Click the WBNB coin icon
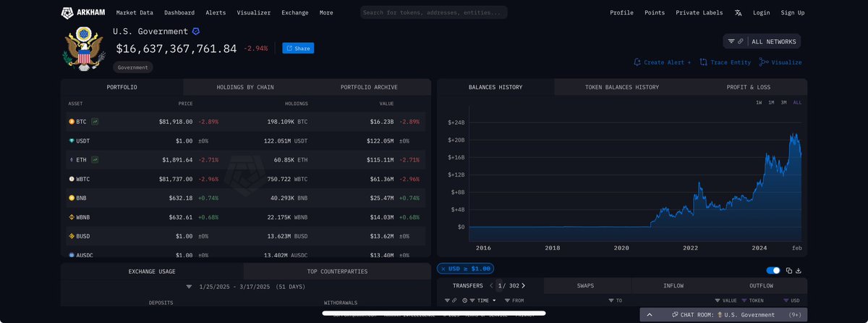868x323 pixels. coord(72,217)
